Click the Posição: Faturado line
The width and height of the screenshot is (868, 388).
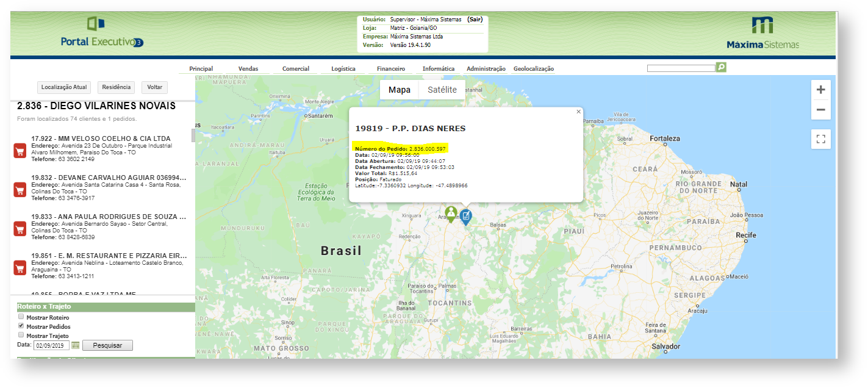pyautogui.click(x=378, y=179)
